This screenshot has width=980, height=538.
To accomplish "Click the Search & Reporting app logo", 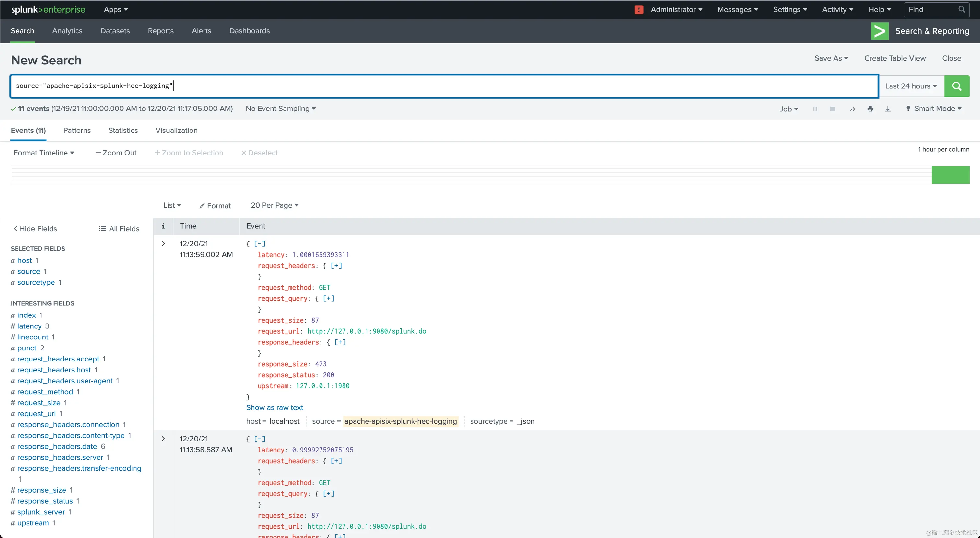I will point(879,31).
